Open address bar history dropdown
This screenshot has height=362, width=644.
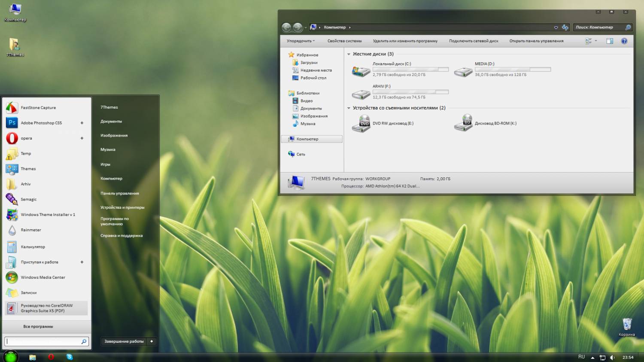[x=556, y=27]
